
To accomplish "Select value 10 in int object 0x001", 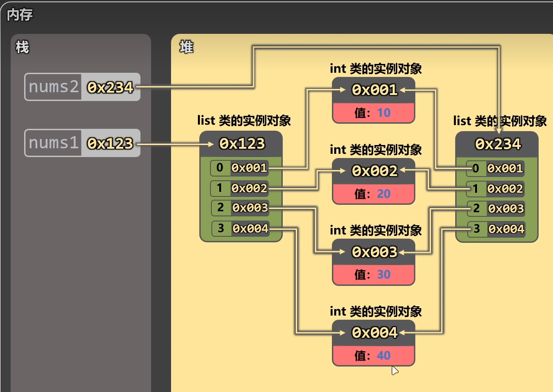I will click(x=384, y=113).
